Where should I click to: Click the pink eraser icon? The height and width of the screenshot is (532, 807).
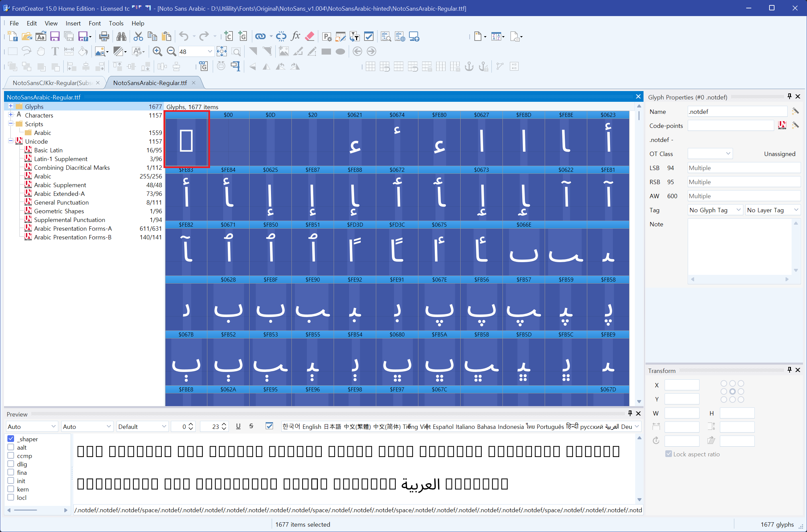pyautogui.click(x=310, y=36)
